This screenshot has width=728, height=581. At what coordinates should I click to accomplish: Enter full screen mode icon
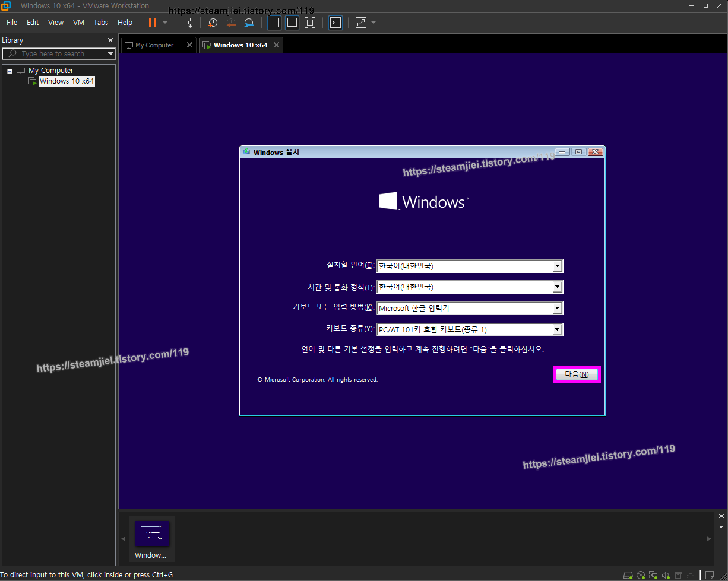pyautogui.click(x=309, y=23)
